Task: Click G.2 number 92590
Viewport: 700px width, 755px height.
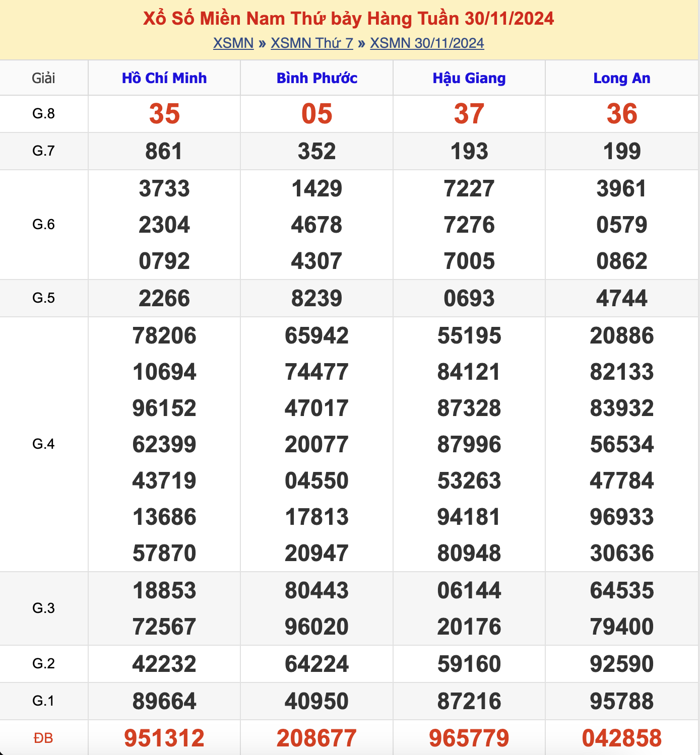Action: point(622,664)
